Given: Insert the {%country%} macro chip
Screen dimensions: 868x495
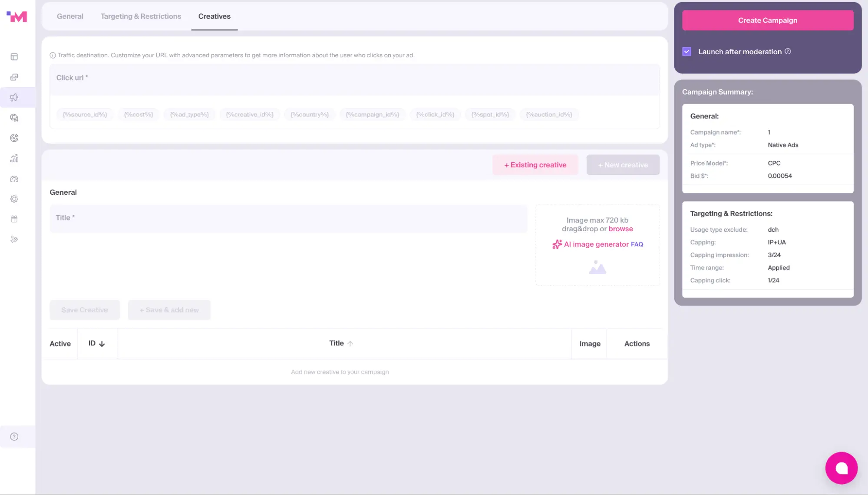Looking at the screenshot, I should (x=310, y=115).
